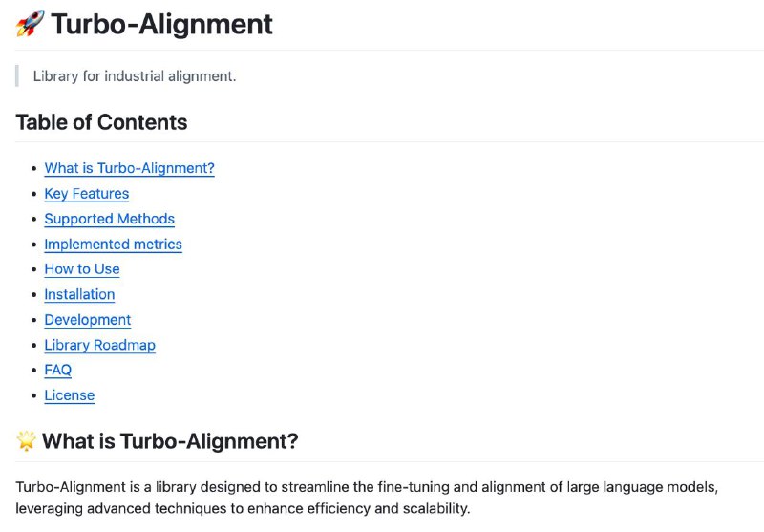Click the gray blockquote bar beside the description
The width and height of the screenshot is (764, 532).
(x=17, y=76)
